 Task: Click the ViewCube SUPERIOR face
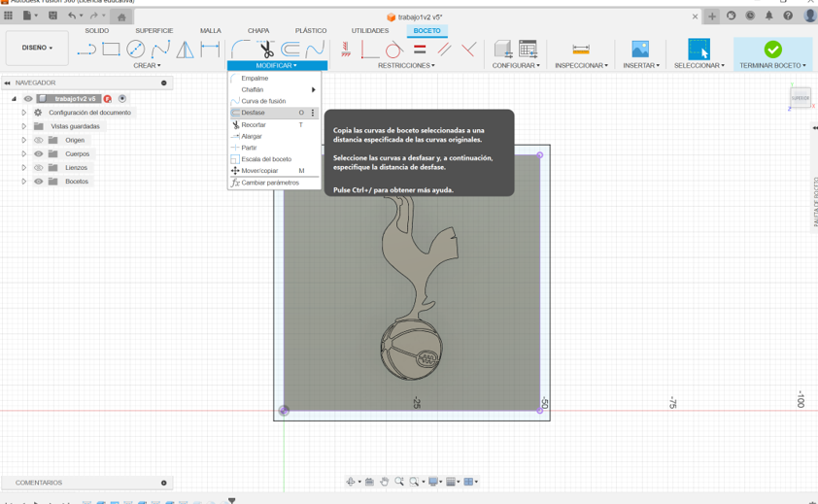point(800,98)
